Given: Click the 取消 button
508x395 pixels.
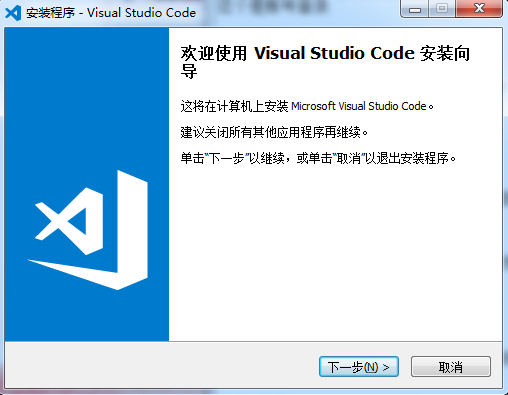Looking at the screenshot, I should pyautogui.click(x=451, y=367).
